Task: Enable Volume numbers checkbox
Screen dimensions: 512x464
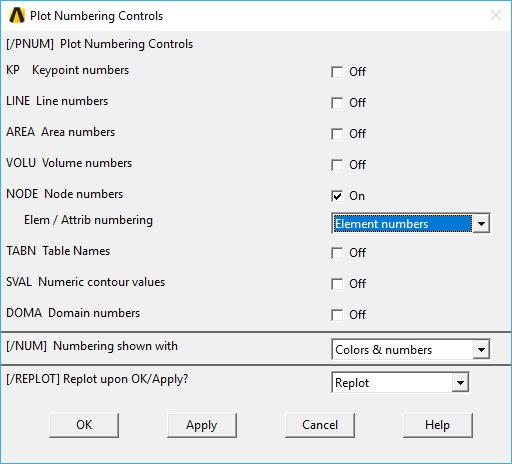Action: point(337,165)
